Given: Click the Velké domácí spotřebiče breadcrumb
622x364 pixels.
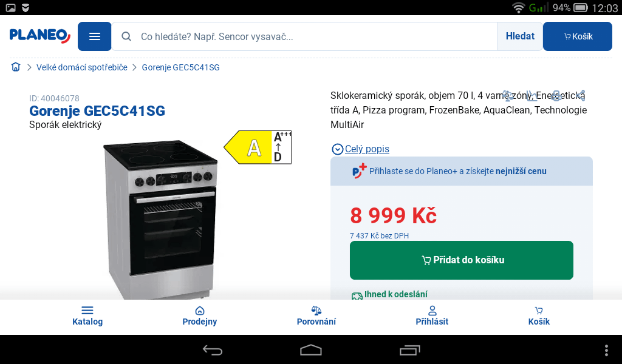Looking at the screenshot, I should pos(82,67).
